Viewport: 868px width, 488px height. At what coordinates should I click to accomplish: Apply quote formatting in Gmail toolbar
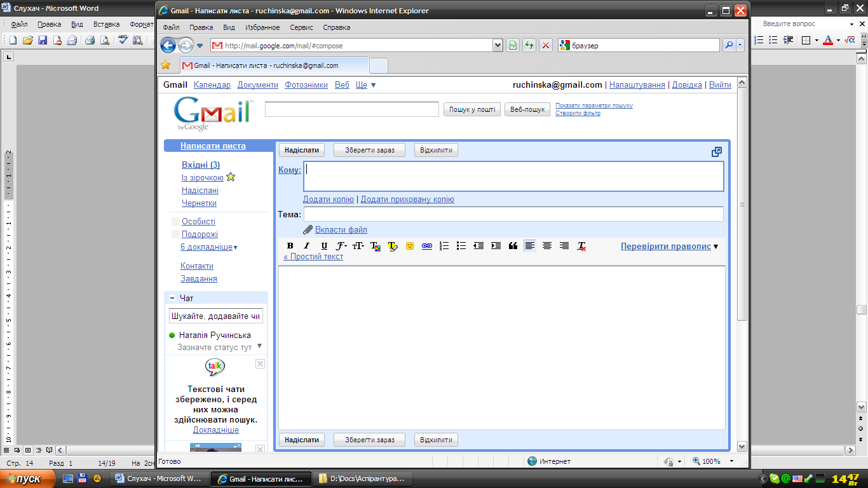coord(513,247)
